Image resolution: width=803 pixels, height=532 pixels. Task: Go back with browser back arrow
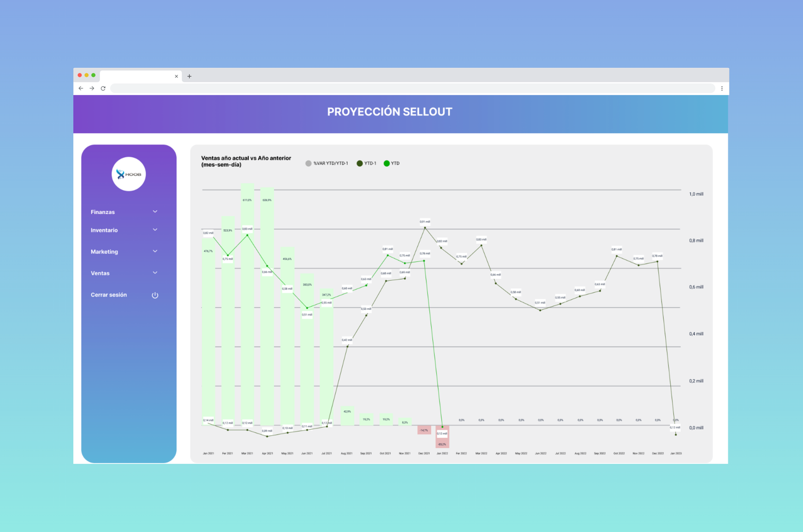[81, 88]
